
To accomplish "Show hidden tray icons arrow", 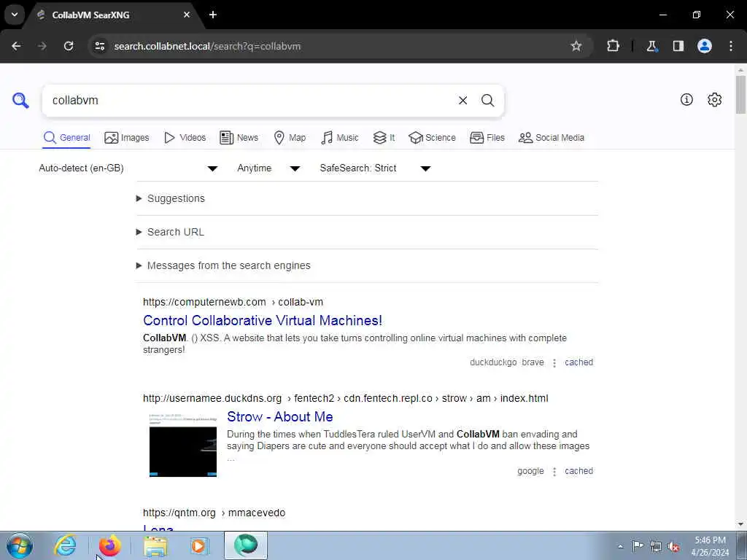I will tap(620, 546).
